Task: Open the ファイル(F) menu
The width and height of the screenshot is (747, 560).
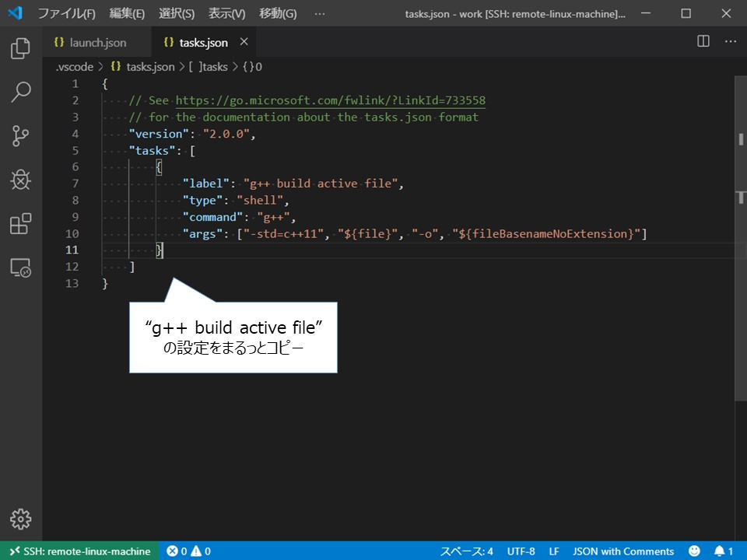Action: [x=66, y=14]
